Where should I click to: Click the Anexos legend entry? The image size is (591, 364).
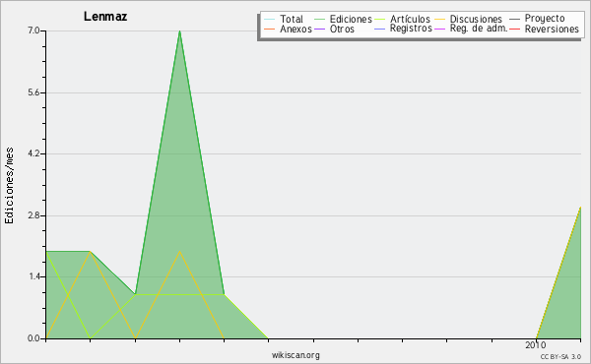coord(295,29)
